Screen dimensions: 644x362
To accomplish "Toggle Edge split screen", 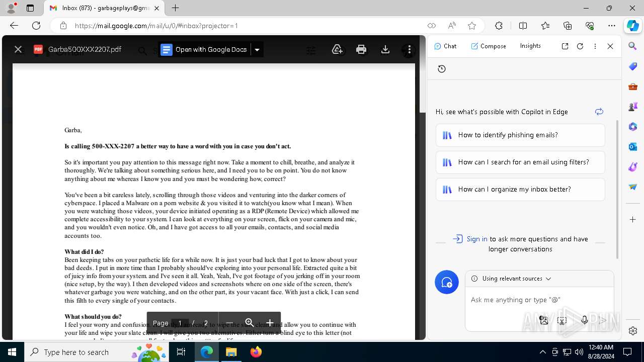I will 523,26.
